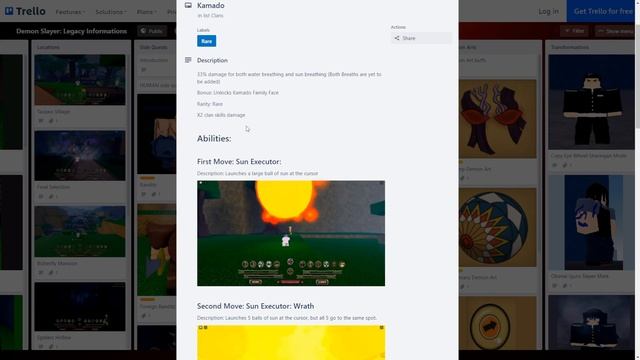Open the demon art card with the black ring
Screen dimensions: 640x360
(x=498, y=322)
